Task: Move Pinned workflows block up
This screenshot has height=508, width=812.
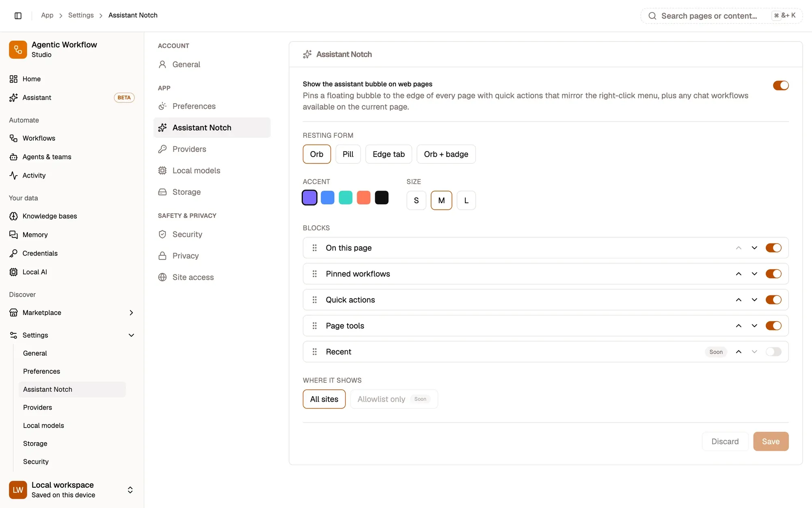Action: (x=739, y=274)
